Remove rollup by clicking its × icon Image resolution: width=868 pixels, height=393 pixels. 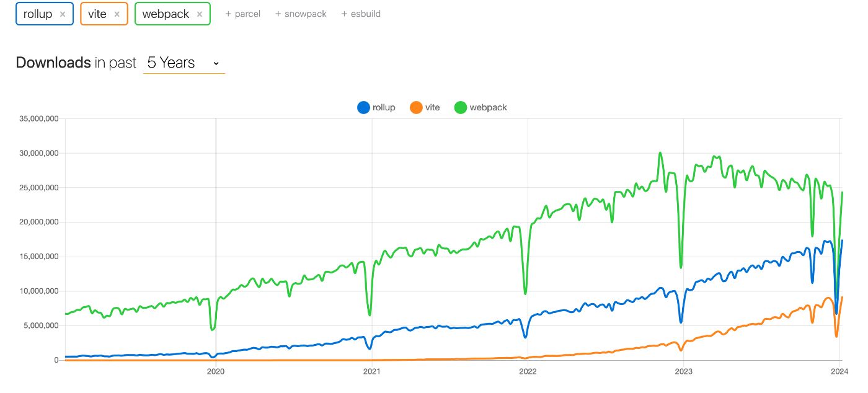(x=64, y=14)
